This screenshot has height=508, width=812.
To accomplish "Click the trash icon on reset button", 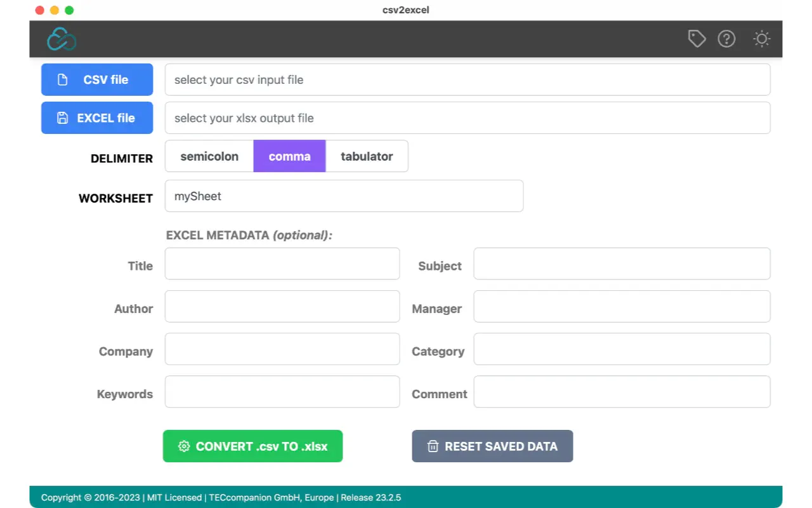I will [x=432, y=446].
